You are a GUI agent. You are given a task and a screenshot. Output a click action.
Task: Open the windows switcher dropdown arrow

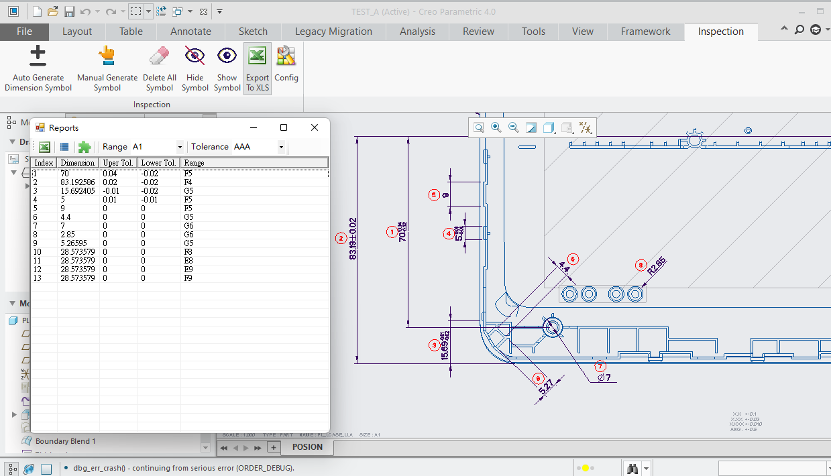[190, 11]
